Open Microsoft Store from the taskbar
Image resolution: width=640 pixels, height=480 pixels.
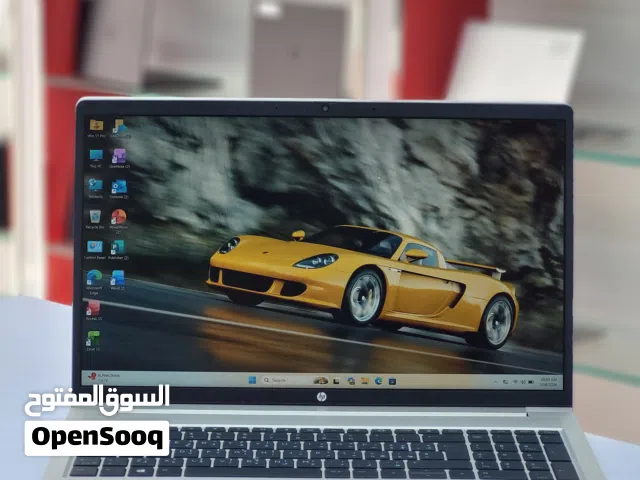(x=392, y=382)
